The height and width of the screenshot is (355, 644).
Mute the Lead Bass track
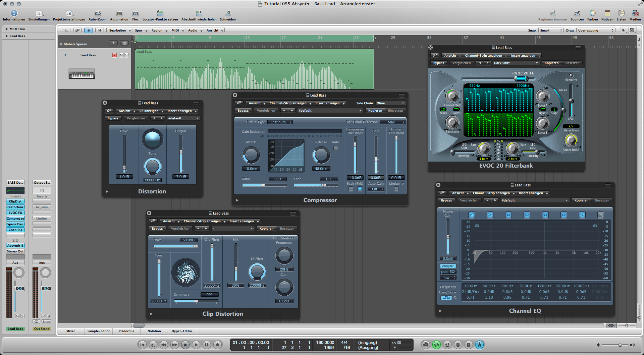121,55
